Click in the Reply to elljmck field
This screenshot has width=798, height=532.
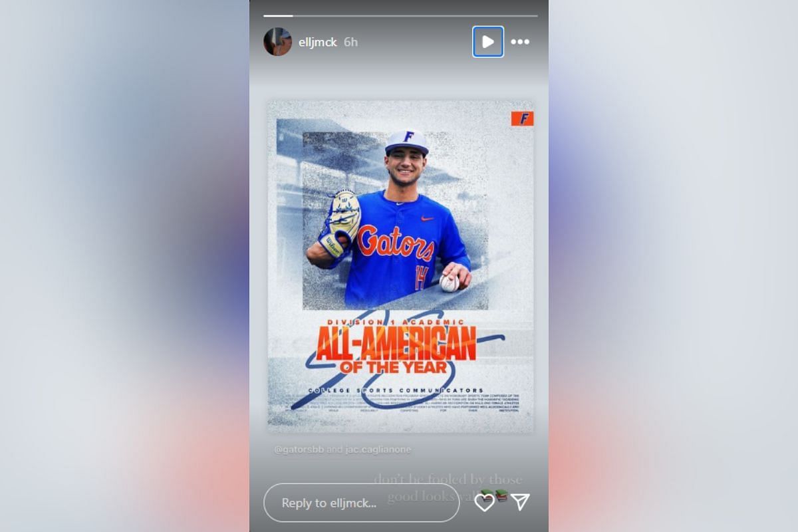[362, 503]
